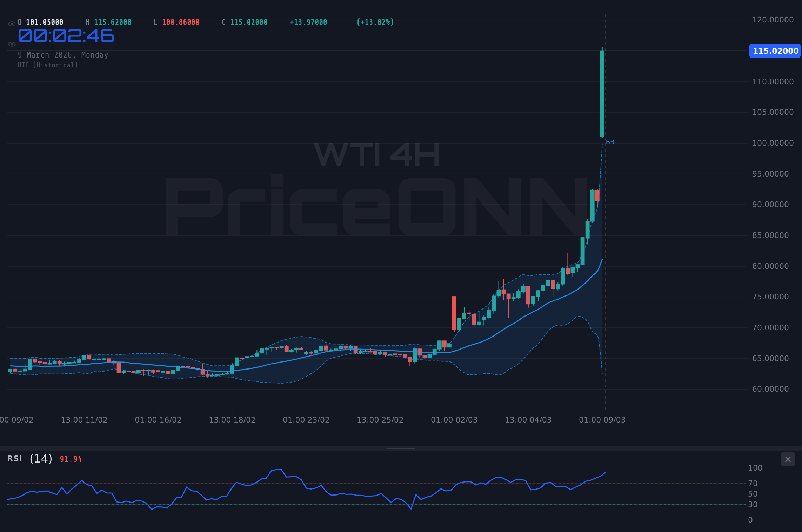Click the 00:02:46 countdown timer
This screenshot has height=532, width=802.
point(66,36)
